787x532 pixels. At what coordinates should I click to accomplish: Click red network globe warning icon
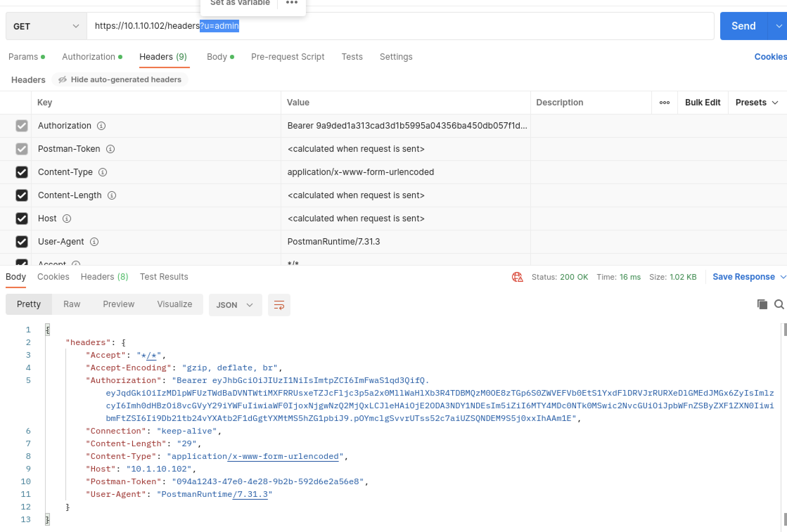(x=517, y=277)
